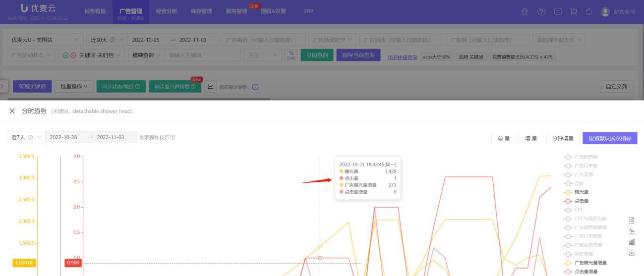The height and width of the screenshot is (276, 644).
Task: Go to 库存管理 nav tab
Action: point(201,11)
